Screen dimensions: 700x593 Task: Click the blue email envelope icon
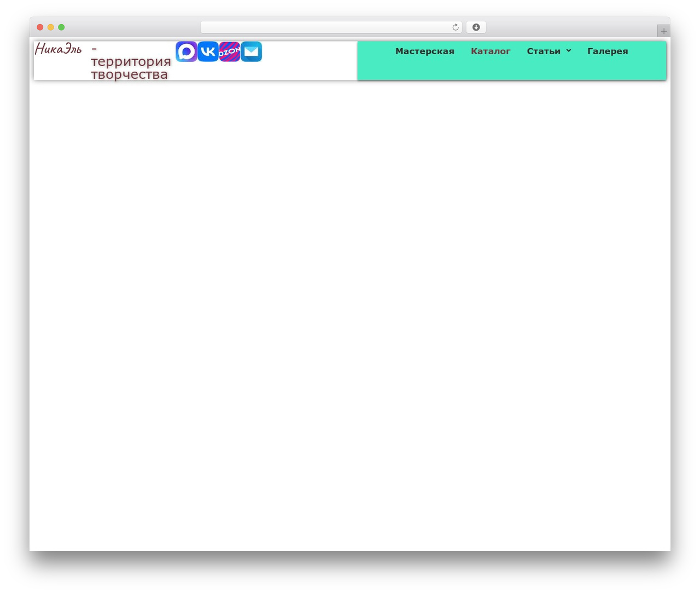pos(252,51)
